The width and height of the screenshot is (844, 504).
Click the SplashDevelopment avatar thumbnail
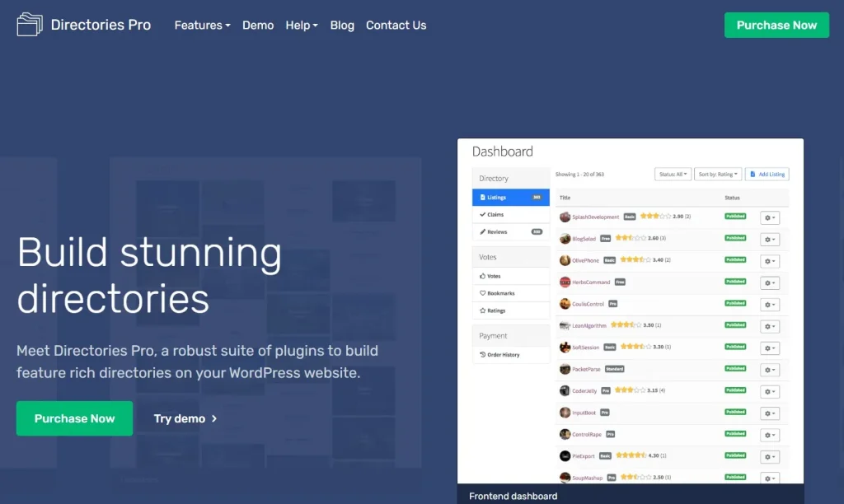tap(565, 217)
